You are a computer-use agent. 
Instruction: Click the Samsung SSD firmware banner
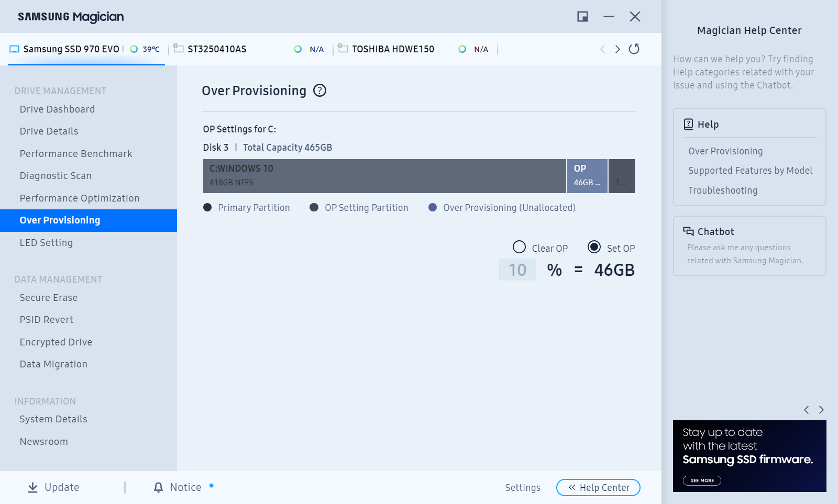(x=749, y=456)
